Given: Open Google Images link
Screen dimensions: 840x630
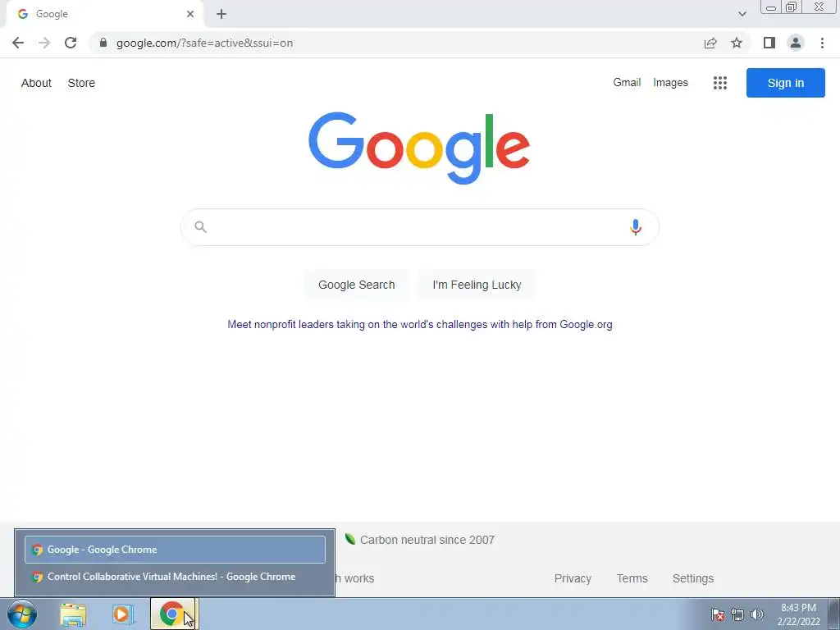Looking at the screenshot, I should coord(670,83).
